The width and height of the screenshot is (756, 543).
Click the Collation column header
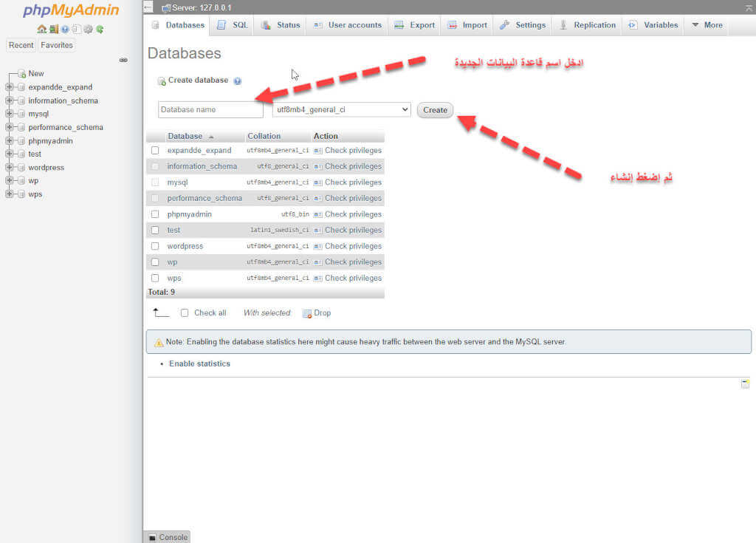point(264,136)
